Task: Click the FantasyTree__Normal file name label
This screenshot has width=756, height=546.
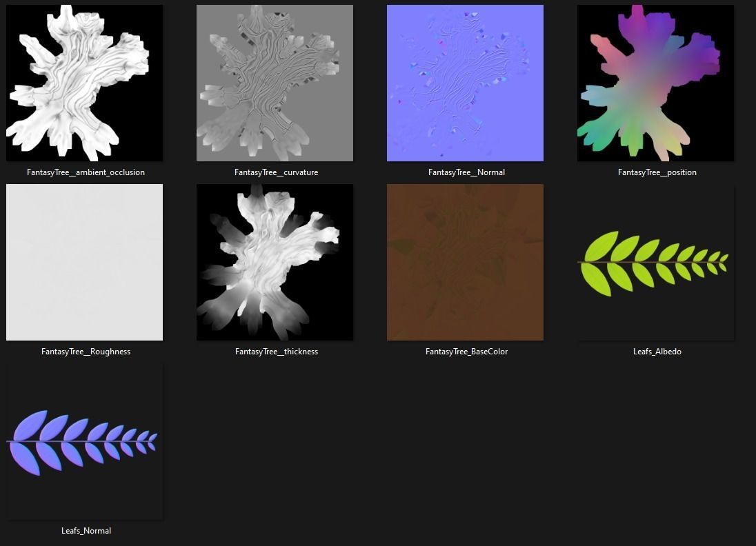Action: coord(466,172)
